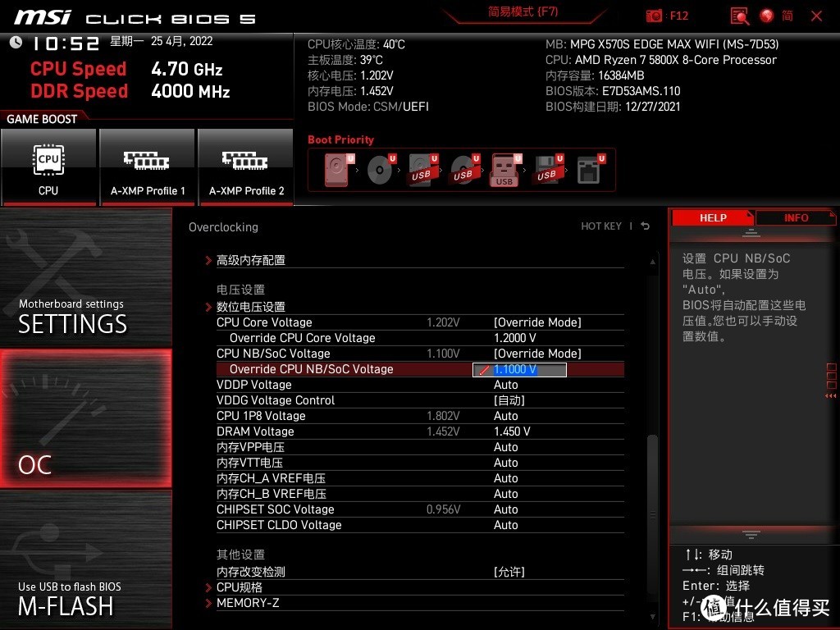Click the DDR Speed 4000 MHz readout
840x630 pixels.
point(190,91)
